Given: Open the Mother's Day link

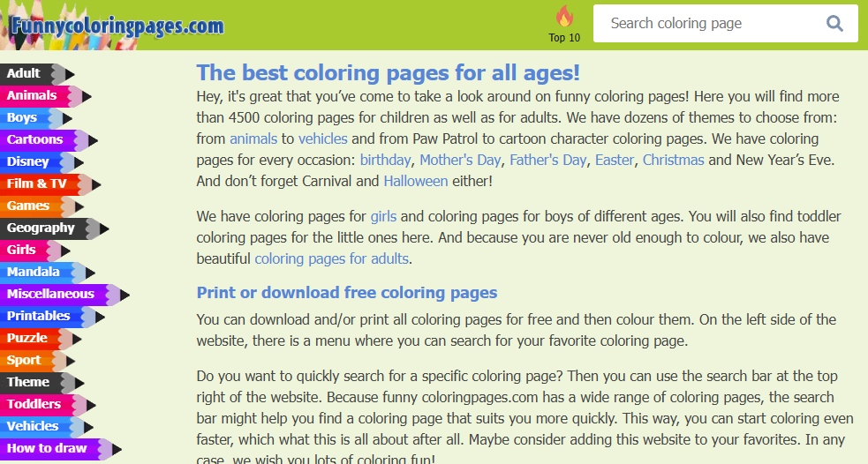Looking at the screenshot, I should click(x=460, y=161).
